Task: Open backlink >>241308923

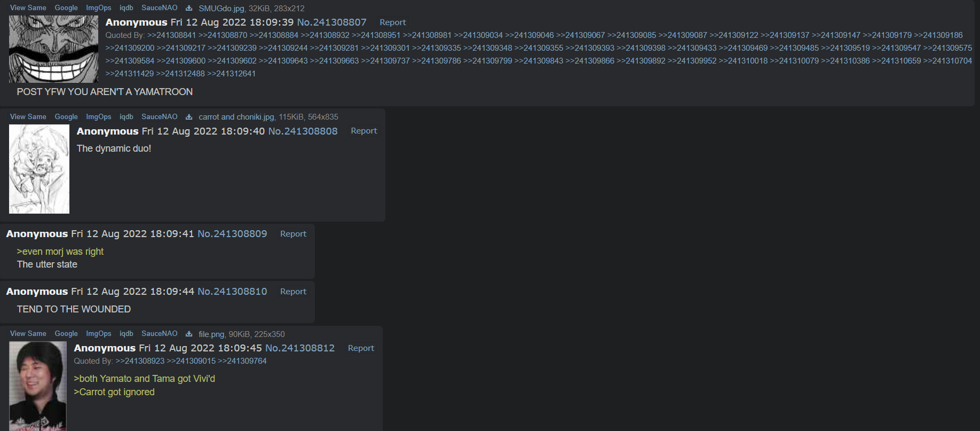Action: pyautogui.click(x=140, y=361)
